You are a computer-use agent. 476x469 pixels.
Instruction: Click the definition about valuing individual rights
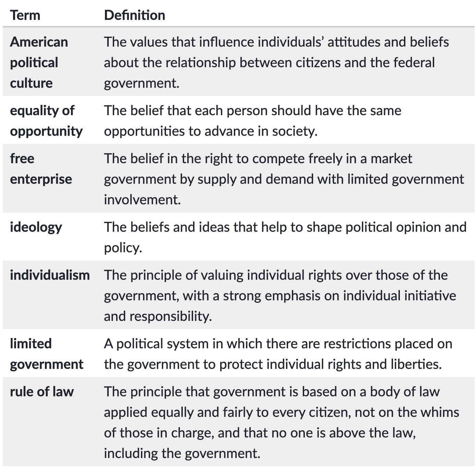(279, 296)
